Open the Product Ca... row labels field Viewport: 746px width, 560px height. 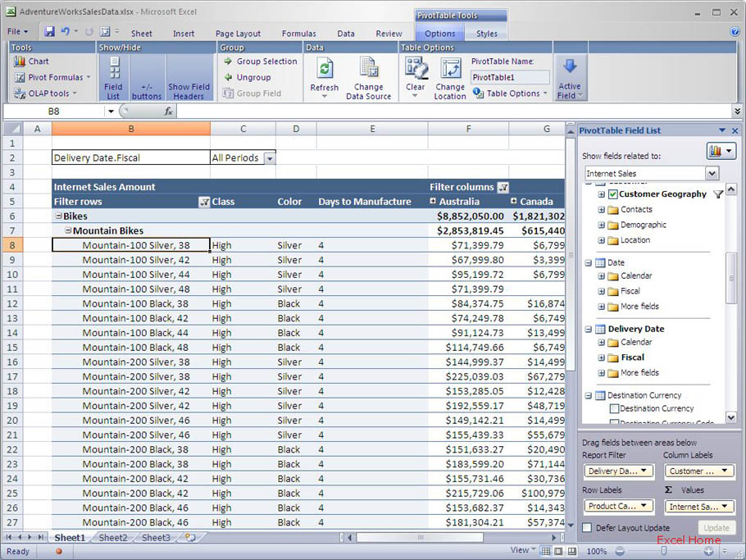point(618,506)
